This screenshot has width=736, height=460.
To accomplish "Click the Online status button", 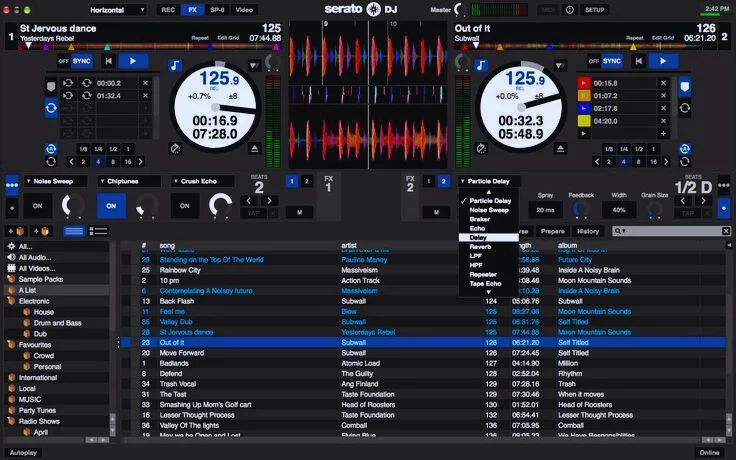I will [709, 452].
